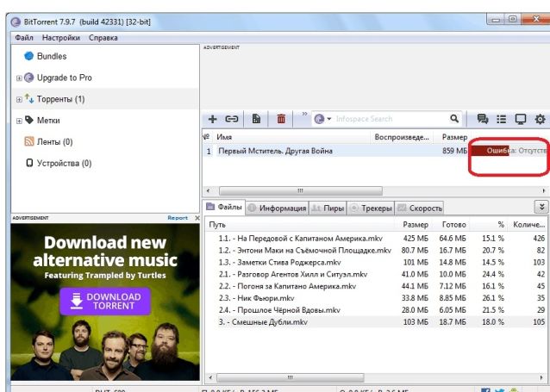Select Устройства (0) in the sidebar
The image size is (550, 392).
tap(64, 164)
